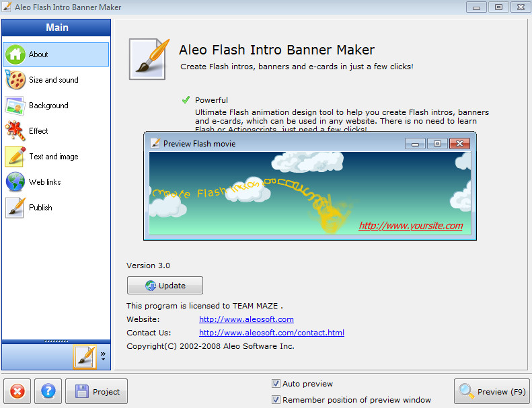
Task: Close the Preview Flash movie window
Action: click(459, 143)
